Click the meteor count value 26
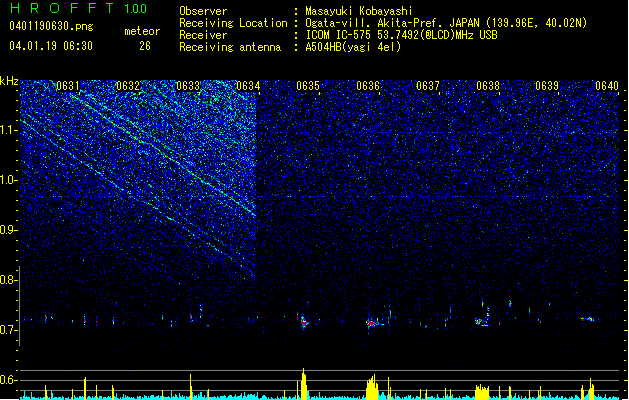This screenshot has height=400, width=629. pos(145,46)
